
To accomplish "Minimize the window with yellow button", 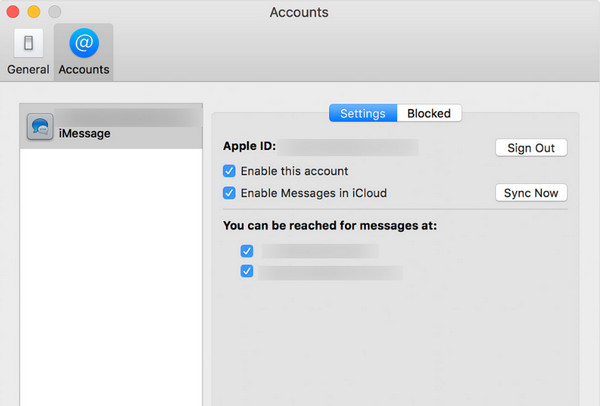I will (34, 12).
